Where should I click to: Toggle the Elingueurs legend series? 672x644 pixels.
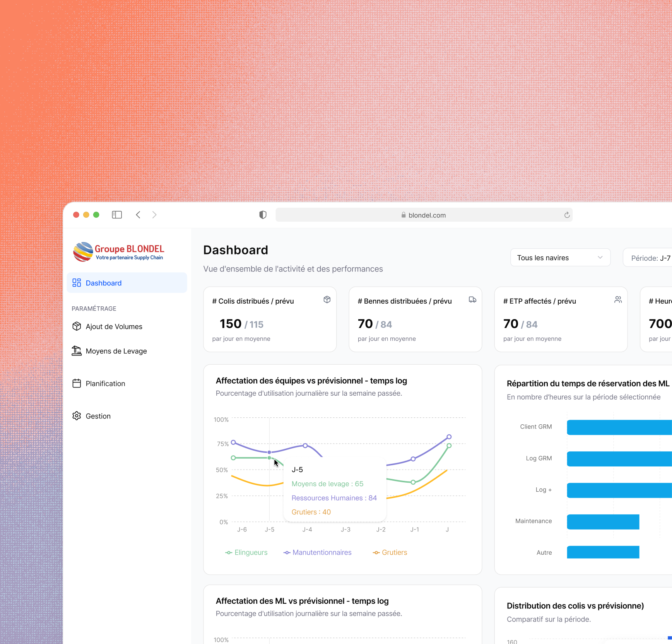pos(246,552)
